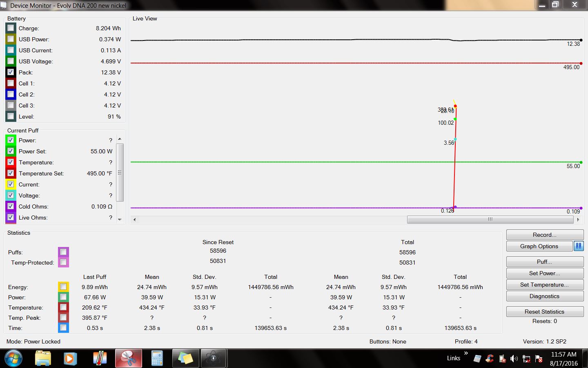The width and height of the screenshot is (588, 368).
Task: Uncheck the Pack voltage checkbox
Action: coord(11,72)
